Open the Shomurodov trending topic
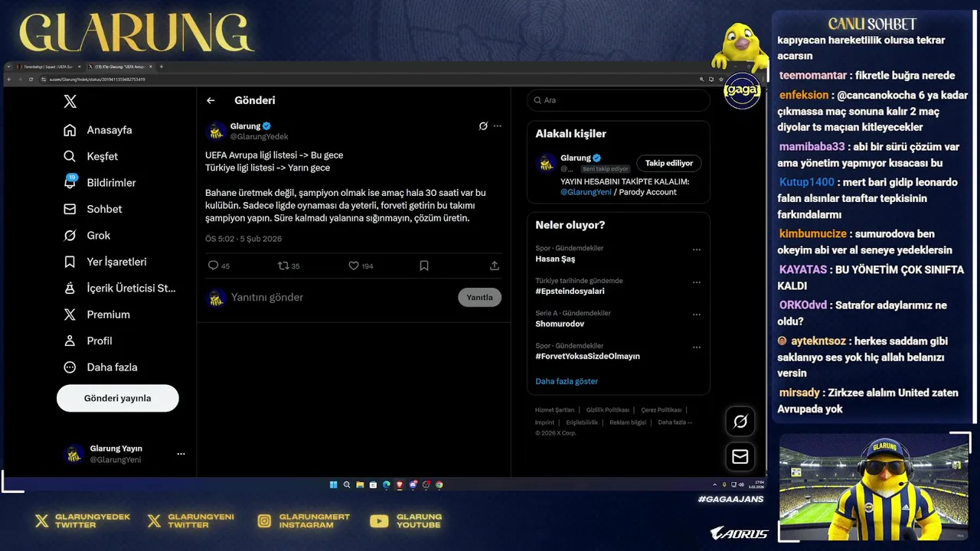980x551 pixels. 560,324
